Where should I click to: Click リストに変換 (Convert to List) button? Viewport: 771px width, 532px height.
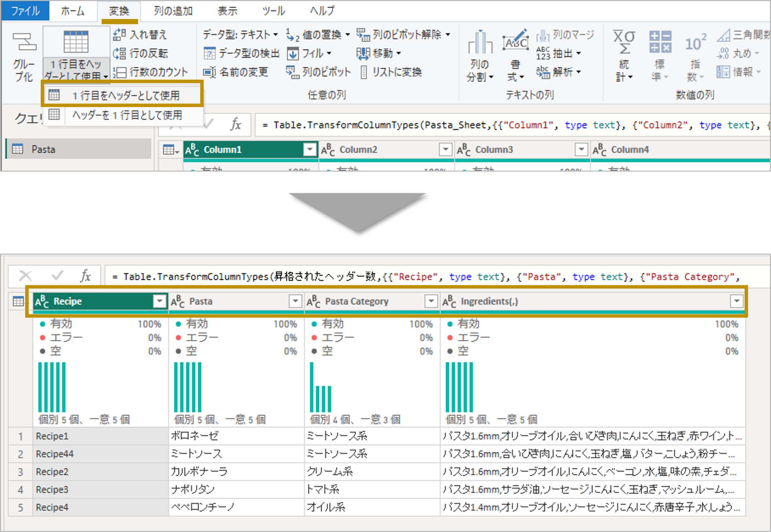391,72
